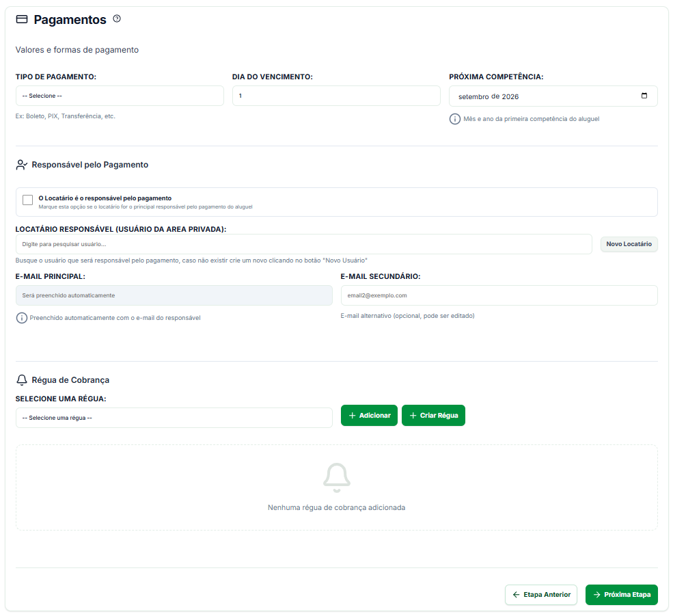Click the large bell in empty régua area

click(x=336, y=478)
